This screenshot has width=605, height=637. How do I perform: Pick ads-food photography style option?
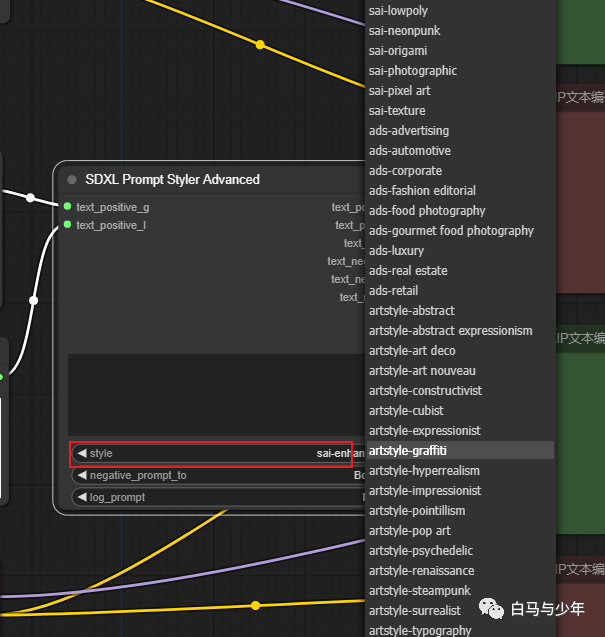tap(427, 211)
